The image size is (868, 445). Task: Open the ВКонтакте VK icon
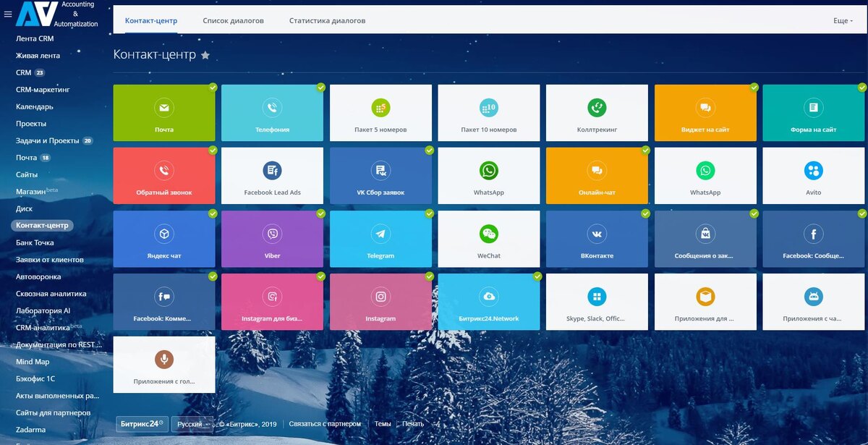pos(597,234)
